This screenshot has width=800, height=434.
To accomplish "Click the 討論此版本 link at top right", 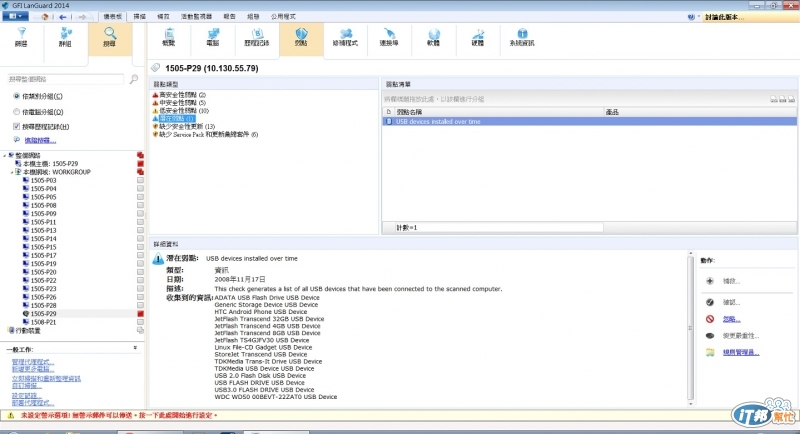I will pos(724,17).
